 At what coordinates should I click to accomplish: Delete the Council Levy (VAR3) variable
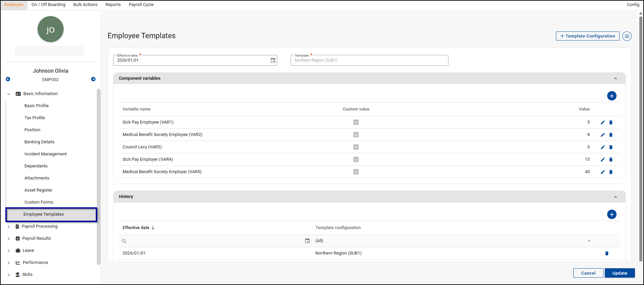[611, 147]
